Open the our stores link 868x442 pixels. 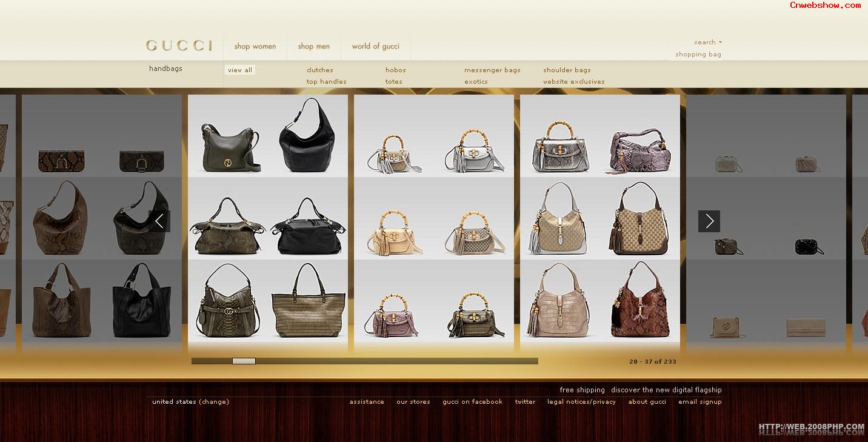coord(413,401)
